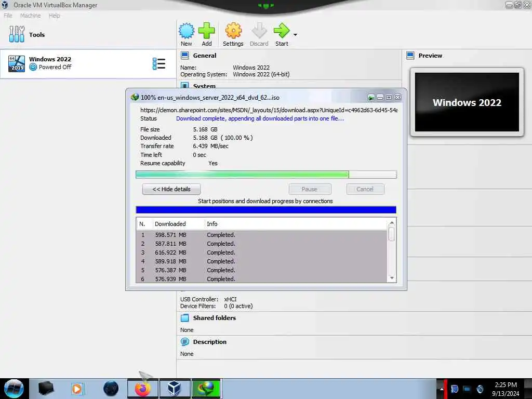Click the Pause download button

coord(310,189)
